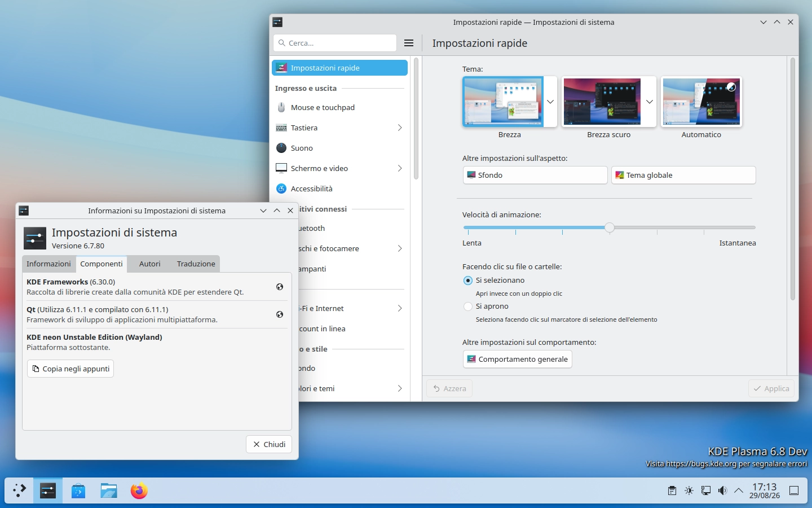Click the Sfondo button's wallpaper icon

click(x=471, y=175)
